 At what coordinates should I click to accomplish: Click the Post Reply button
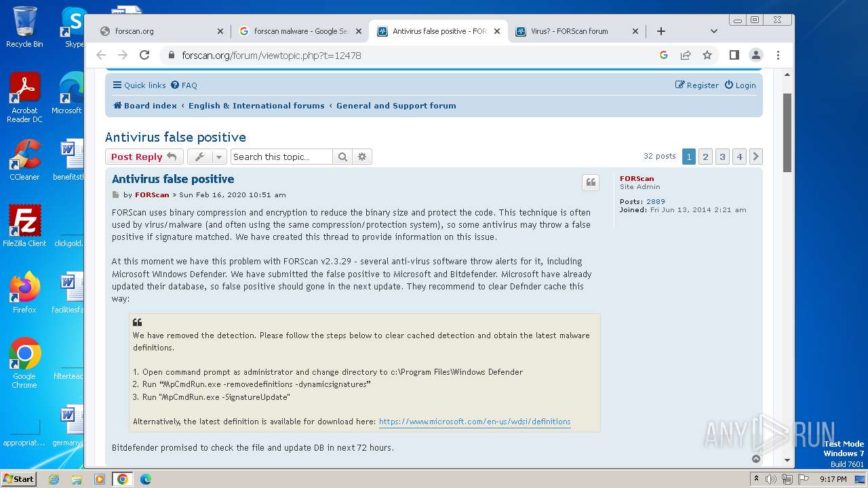[144, 157]
